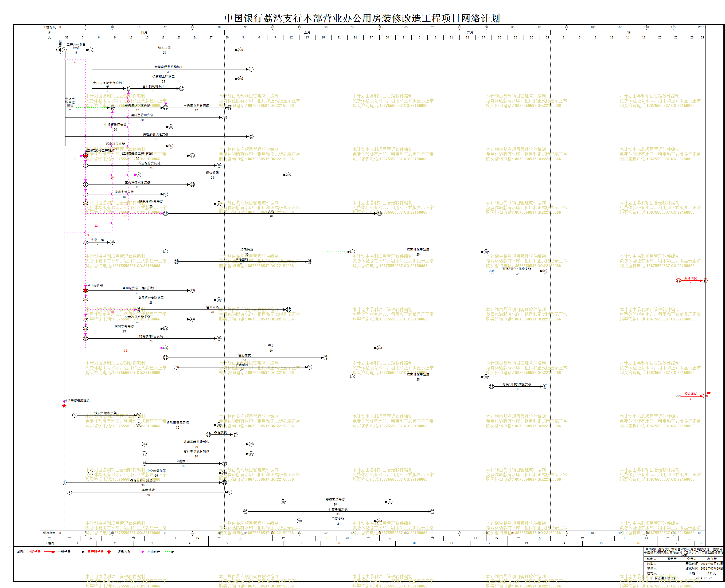Click the 六月 month header
The image size is (725, 588).
(x=470, y=33)
